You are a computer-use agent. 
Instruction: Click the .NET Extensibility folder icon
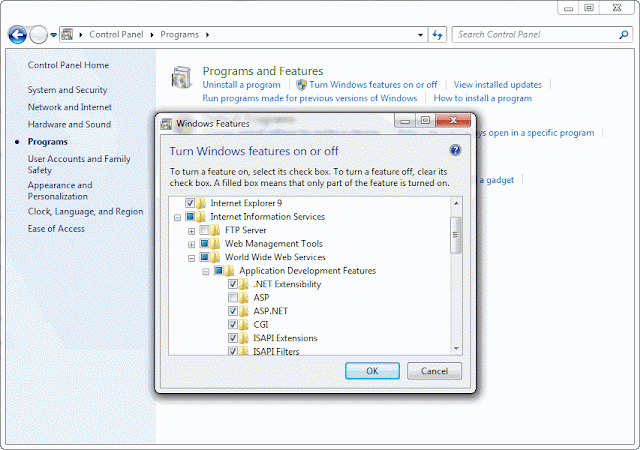click(244, 284)
